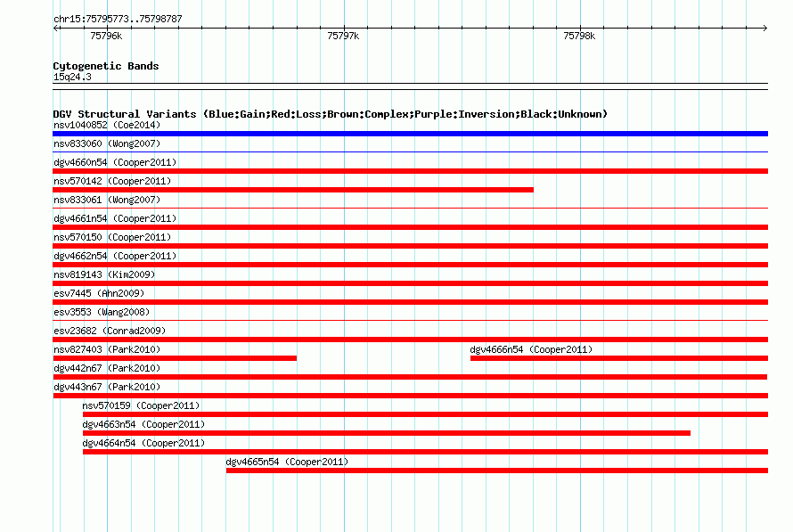This screenshot has width=793, height=532.
Task: Open dgv4664n54 (Cooper2011) variant label
Action: pyautogui.click(x=143, y=443)
